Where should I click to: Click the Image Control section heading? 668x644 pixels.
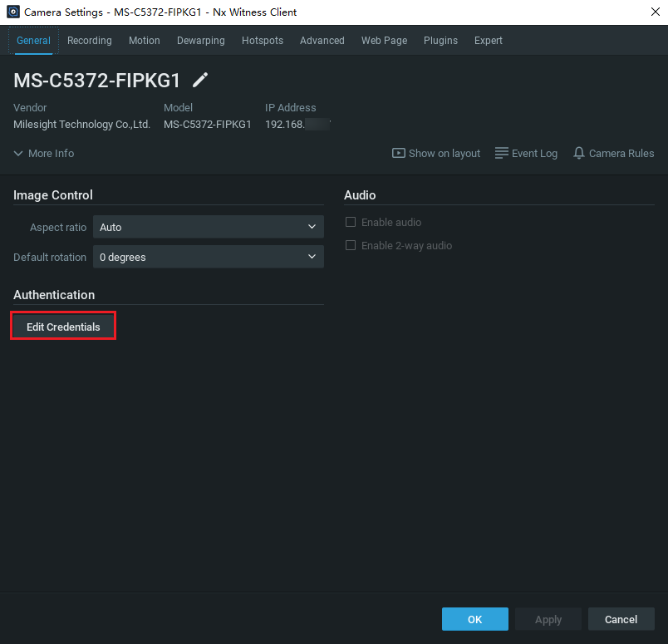point(53,195)
